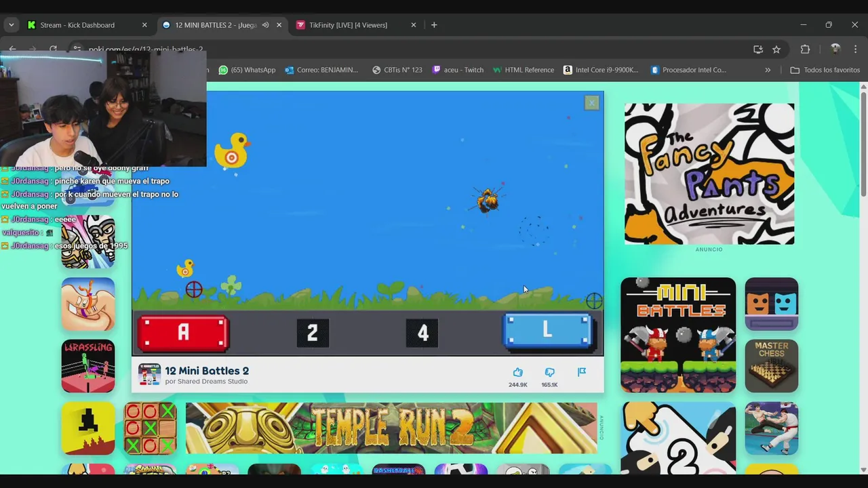Shoot the small yellow duck near the grass

[185, 269]
